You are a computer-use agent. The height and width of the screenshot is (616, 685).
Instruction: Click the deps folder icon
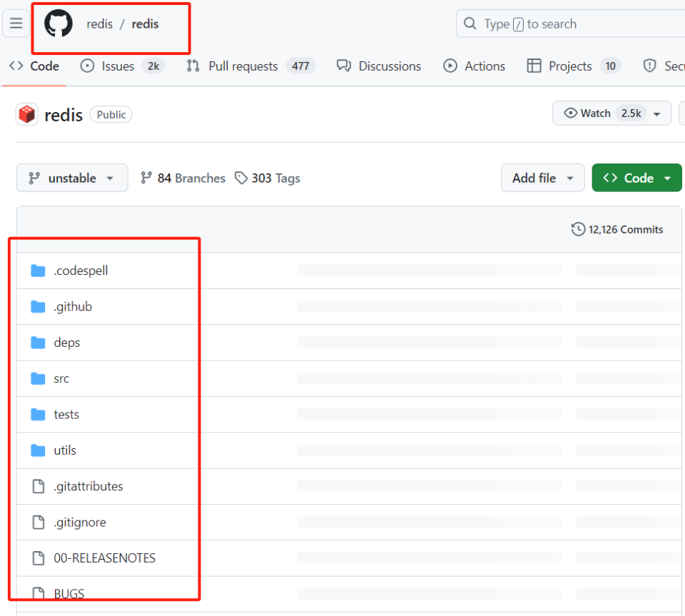(x=38, y=342)
